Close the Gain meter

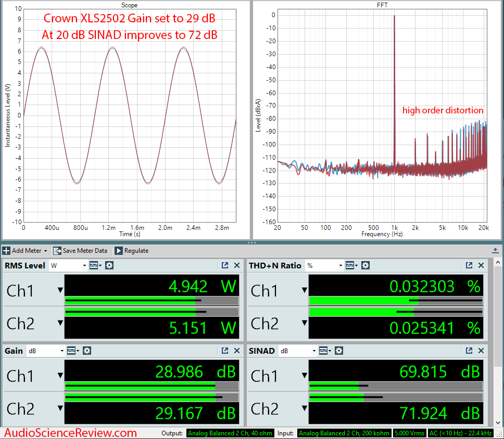click(237, 351)
